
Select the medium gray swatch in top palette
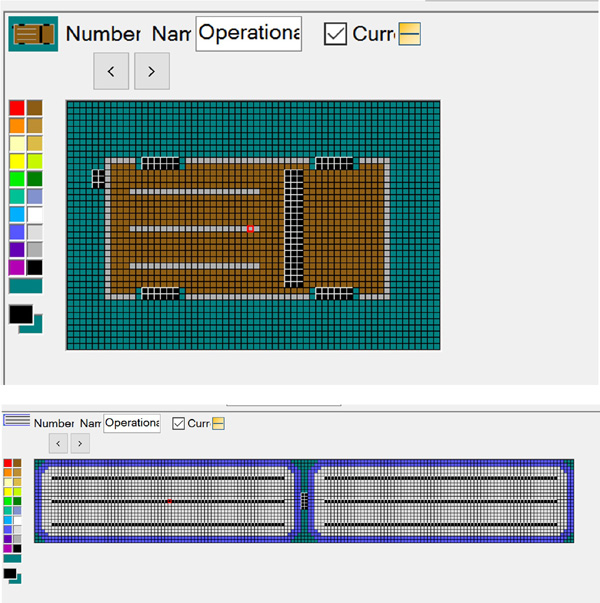[x=35, y=250]
